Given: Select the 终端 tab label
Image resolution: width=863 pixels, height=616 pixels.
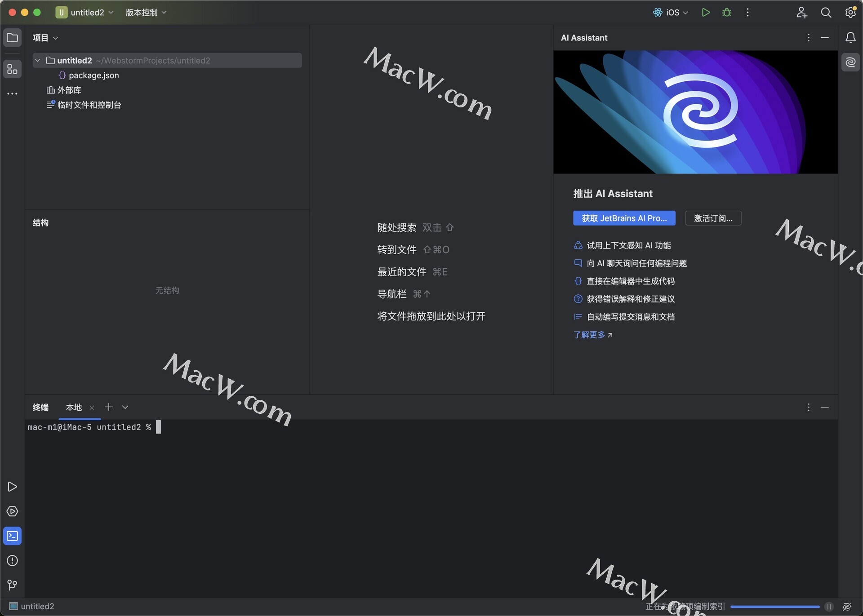Looking at the screenshot, I should 40,407.
